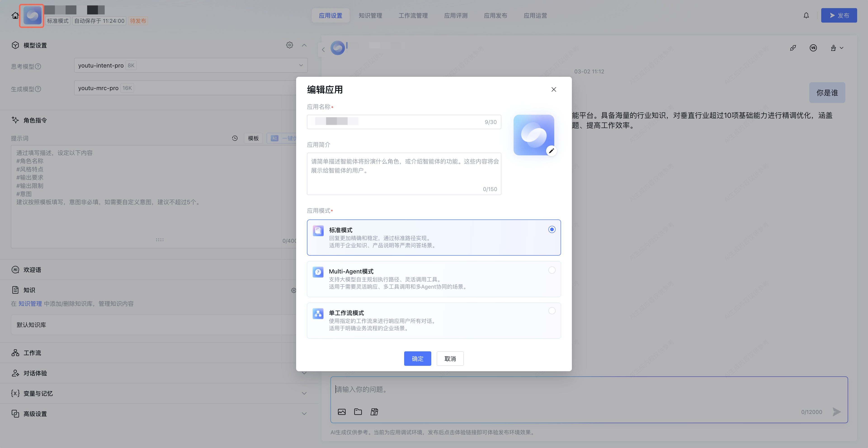Expand 高级设置 section

tap(304, 414)
